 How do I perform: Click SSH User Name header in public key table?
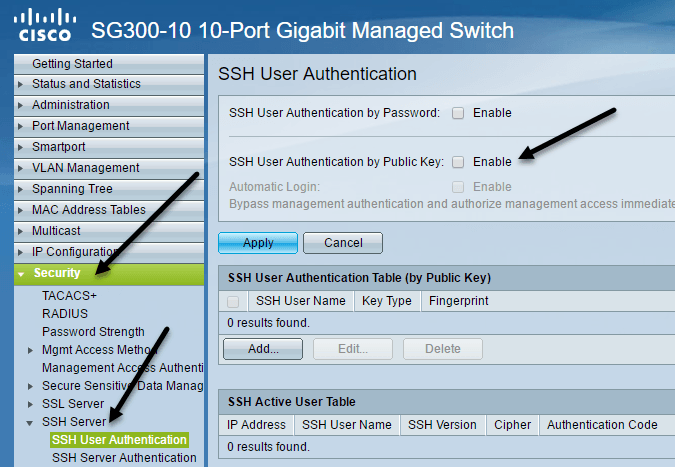pos(301,301)
